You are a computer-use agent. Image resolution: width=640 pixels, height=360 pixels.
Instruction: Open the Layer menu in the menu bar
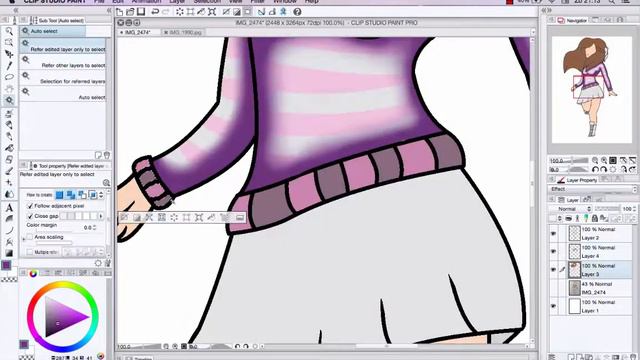tap(177, 2)
